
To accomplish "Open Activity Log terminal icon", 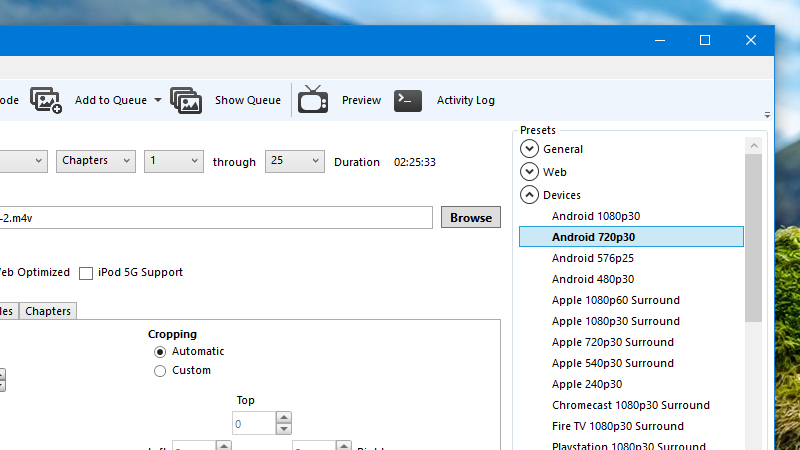I will (x=408, y=100).
